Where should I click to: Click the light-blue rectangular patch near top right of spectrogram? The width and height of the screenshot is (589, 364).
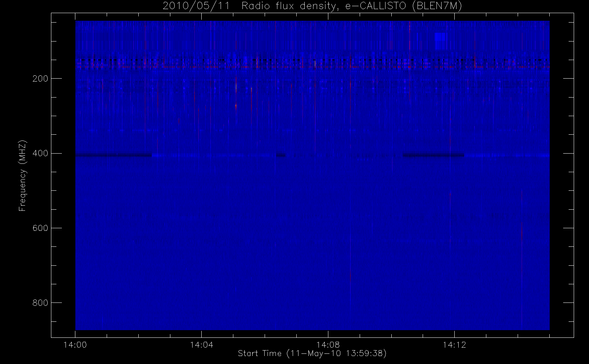point(440,41)
